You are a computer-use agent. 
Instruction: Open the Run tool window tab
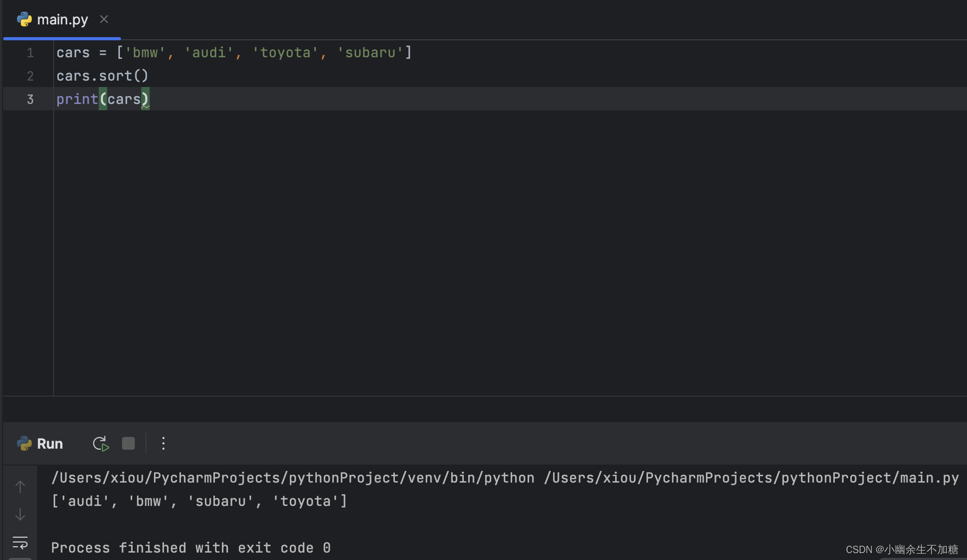tap(50, 444)
